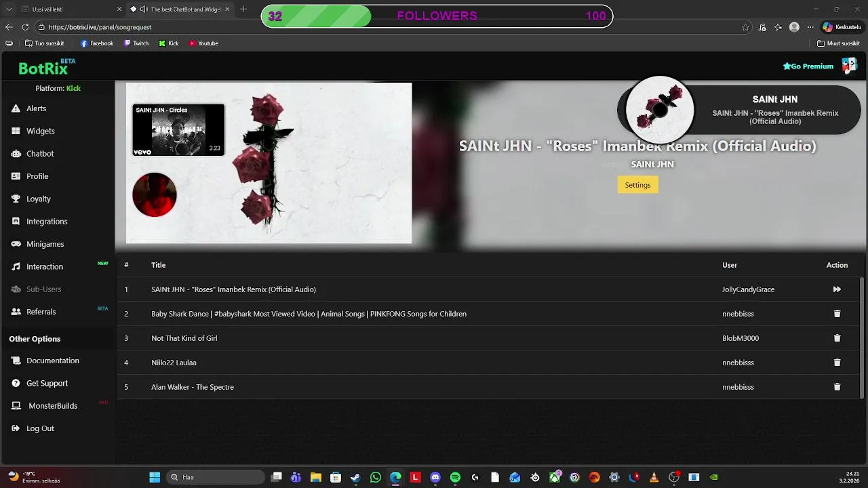Open the Facebook bookmark

(x=97, y=43)
